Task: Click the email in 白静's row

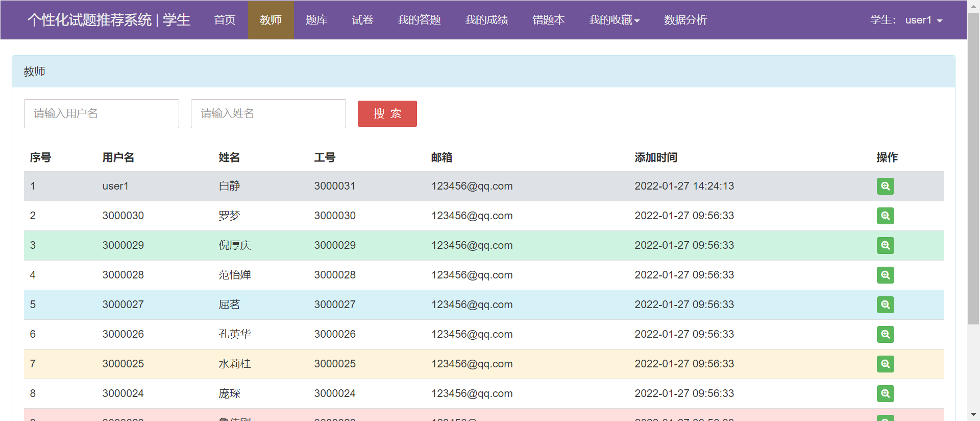Action: pyautogui.click(x=472, y=186)
